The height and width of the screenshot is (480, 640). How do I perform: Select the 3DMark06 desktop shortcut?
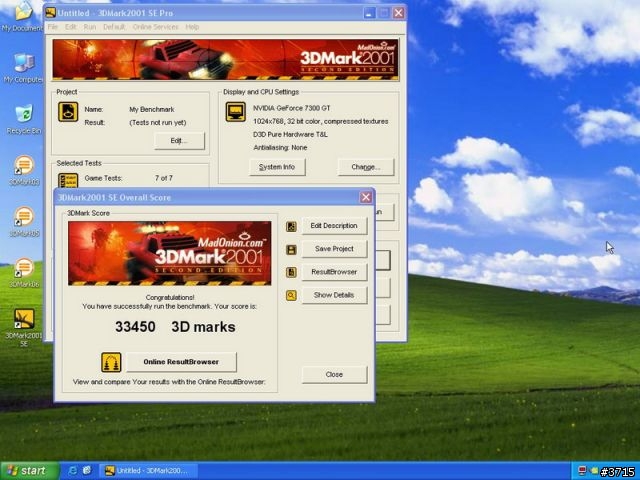pyautogui.click(x=24, y=273)
